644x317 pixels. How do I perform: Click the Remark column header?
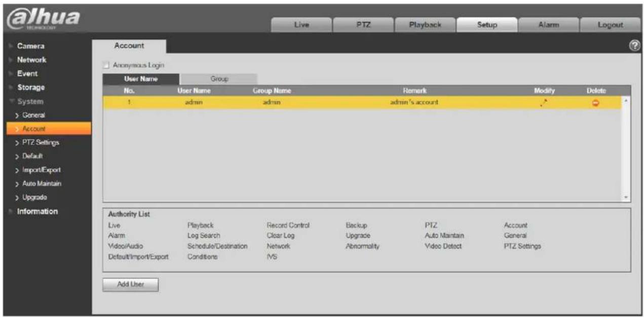pyautogui.click(x=414, y=91)
